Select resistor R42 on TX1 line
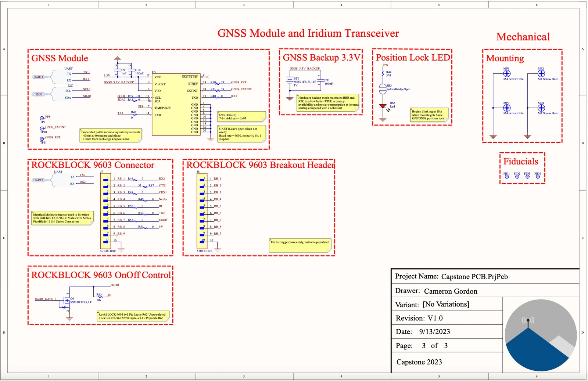This screenshot has width=588, height=381. point(134,115)
